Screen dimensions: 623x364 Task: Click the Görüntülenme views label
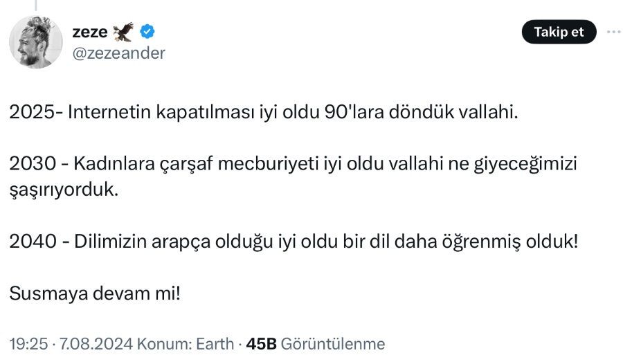tap(333, 343)
